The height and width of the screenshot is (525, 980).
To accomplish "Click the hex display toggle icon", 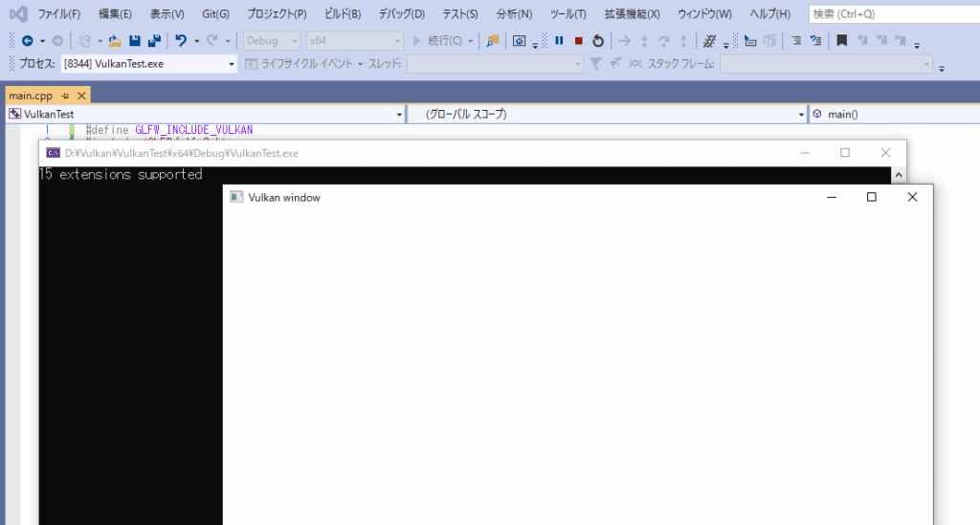I will coord(709,40).
